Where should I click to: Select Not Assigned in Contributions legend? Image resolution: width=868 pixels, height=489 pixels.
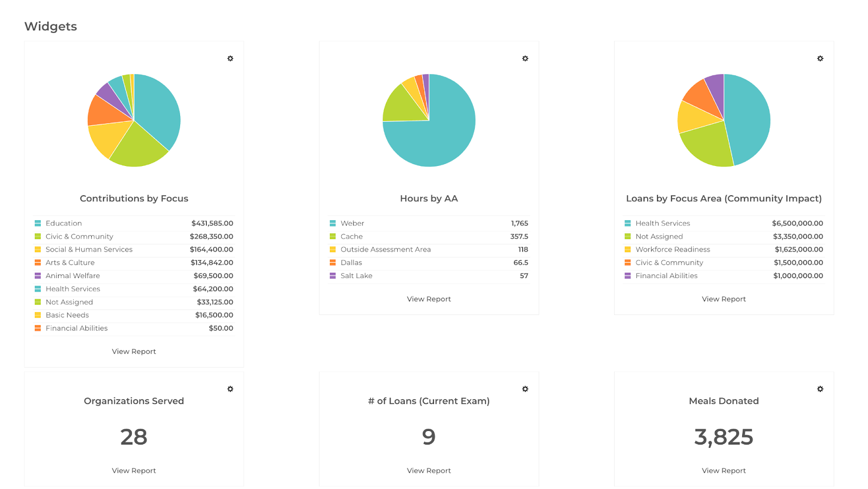(69, 302)
